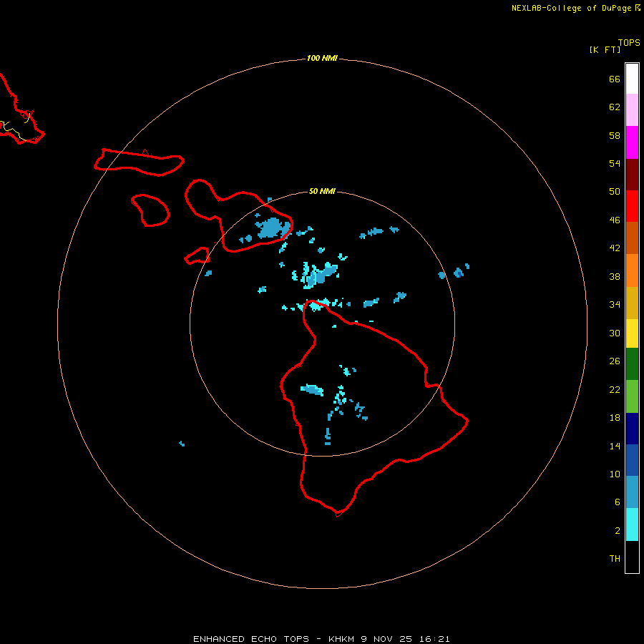Click the ENHANCED ECHO TOPS caption text

[x=251, y=639]
